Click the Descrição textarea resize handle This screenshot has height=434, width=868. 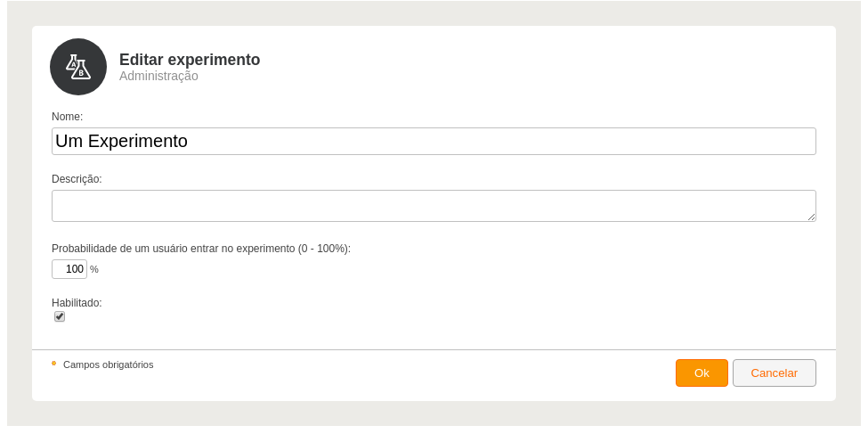pyautogui.click(x=811, y=217)
